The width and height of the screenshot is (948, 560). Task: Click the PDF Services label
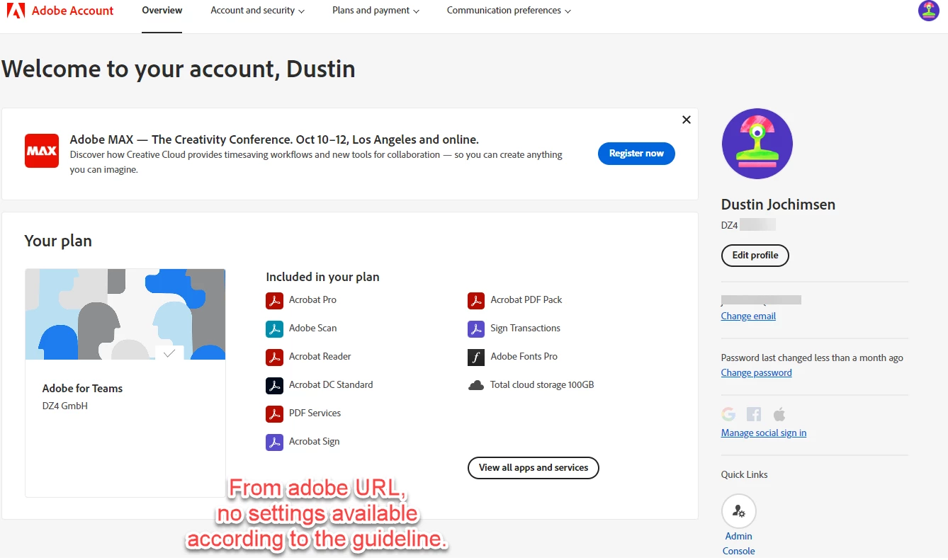click(x=315, y=413)
